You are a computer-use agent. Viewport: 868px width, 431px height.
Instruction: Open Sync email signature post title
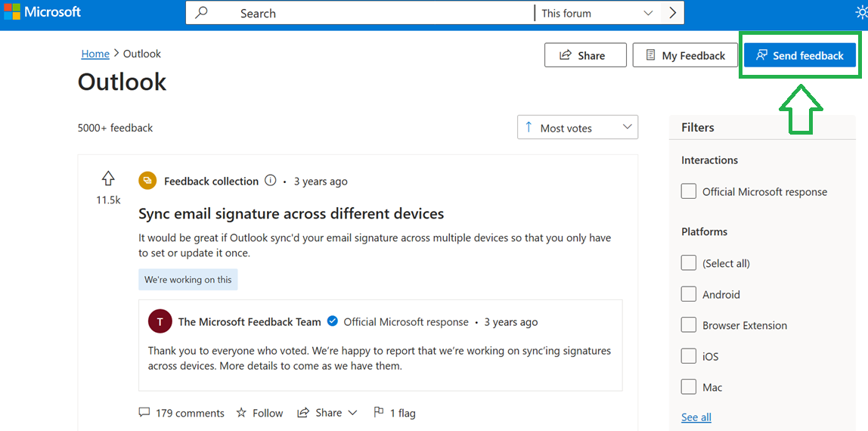coord(291,213)
